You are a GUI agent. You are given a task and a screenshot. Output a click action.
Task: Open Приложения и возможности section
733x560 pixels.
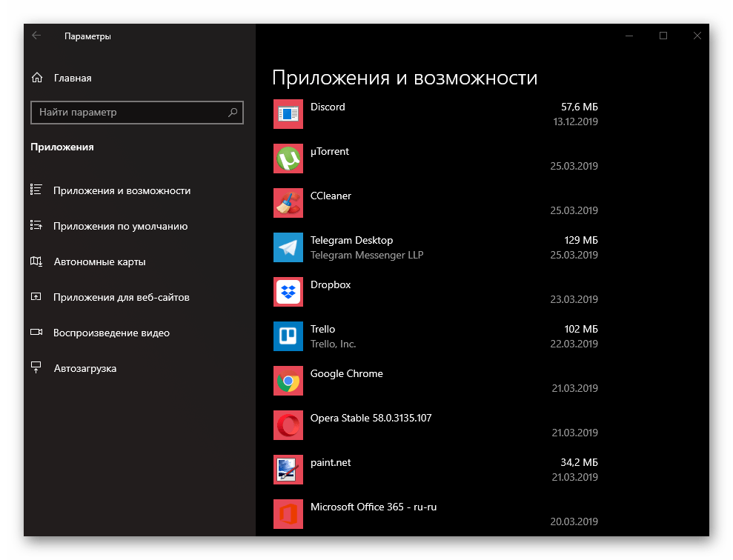(x=122, y=190)
